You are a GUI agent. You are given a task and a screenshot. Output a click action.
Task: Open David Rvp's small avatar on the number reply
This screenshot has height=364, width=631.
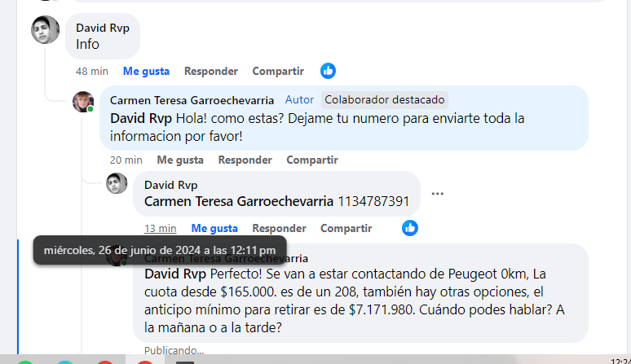117,183
